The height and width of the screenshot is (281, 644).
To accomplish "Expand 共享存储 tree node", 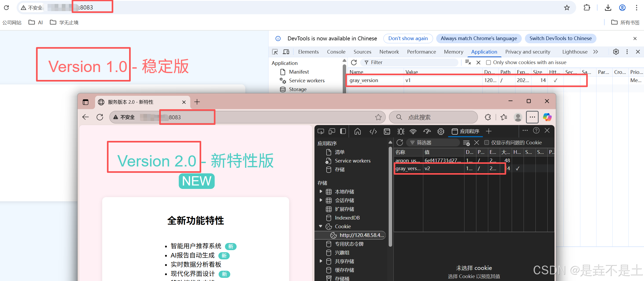I will [321, 261].
